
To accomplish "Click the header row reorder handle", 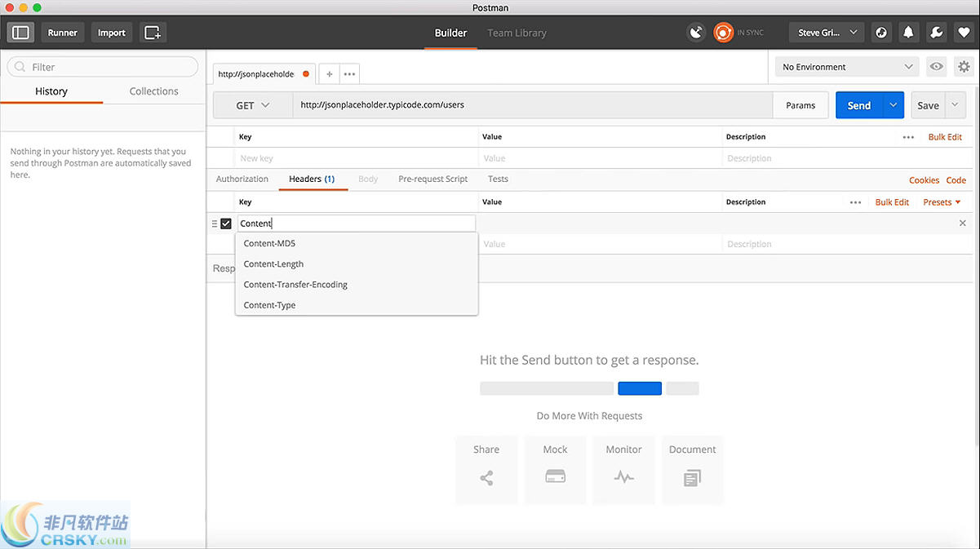I will (x=215, y=224).
